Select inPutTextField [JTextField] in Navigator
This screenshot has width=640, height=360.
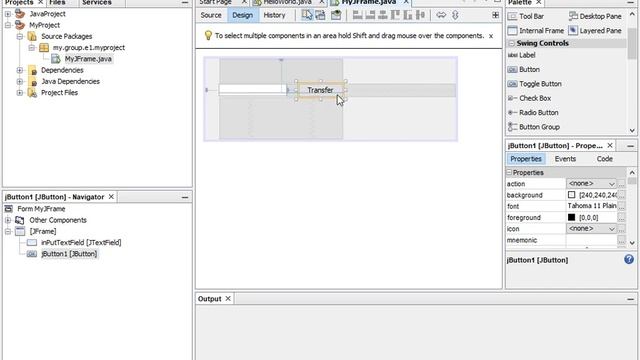(81, 242)
